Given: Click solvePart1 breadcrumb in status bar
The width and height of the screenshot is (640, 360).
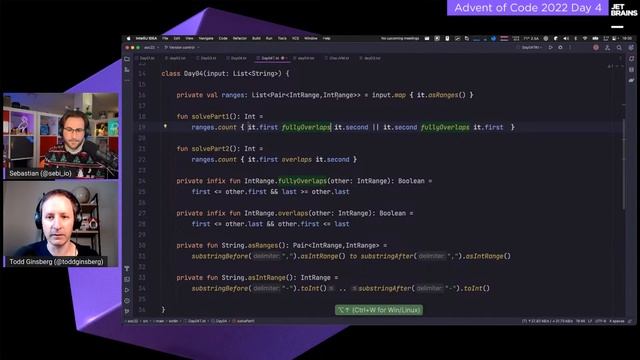Looking at the screenshot, I should pos(243,321).
